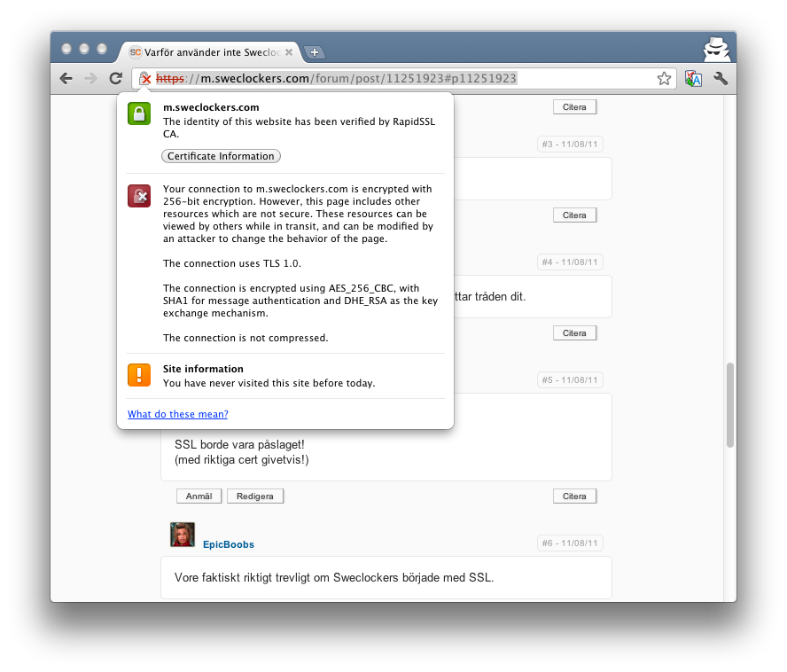The image size is (787, 672).
Task: Click the tab's SC favicon
Action: coord(135,52)
